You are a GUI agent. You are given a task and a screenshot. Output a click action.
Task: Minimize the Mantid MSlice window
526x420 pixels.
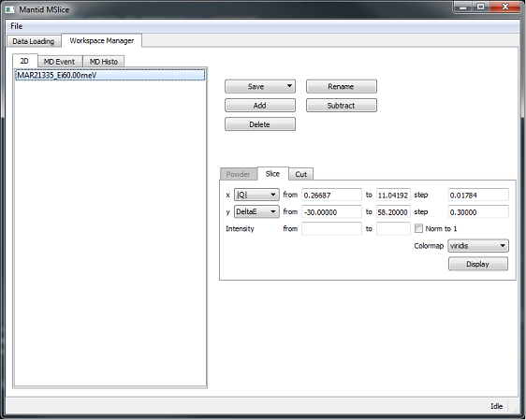click(x=463, y=7)
